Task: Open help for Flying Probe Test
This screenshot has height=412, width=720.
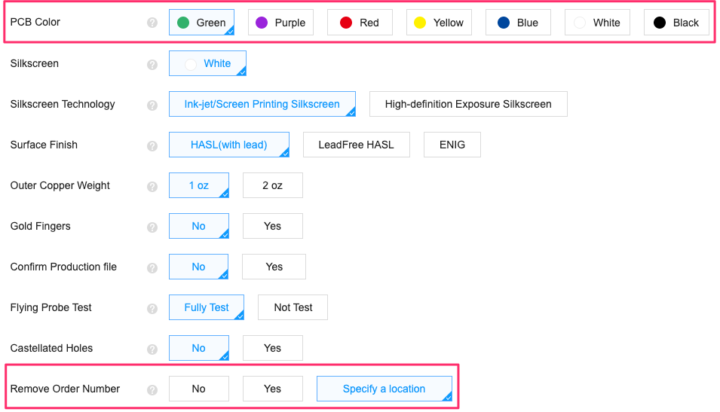Action: pos(153,308)
